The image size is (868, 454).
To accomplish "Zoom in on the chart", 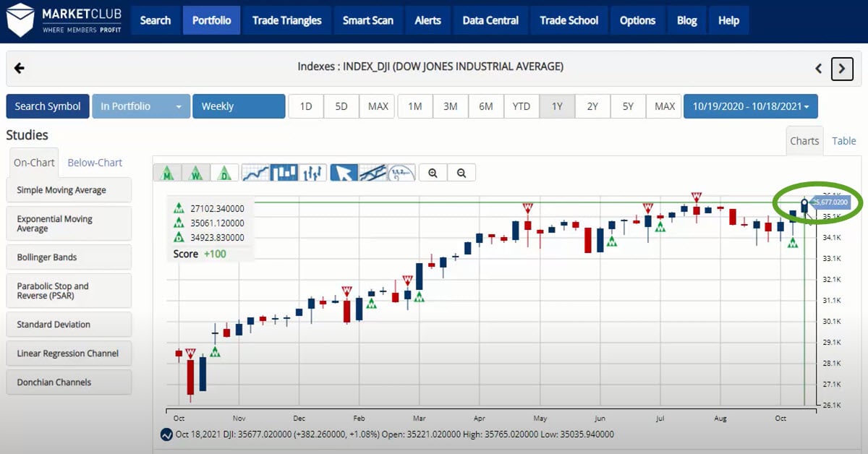I will click(x=433, y=172).
